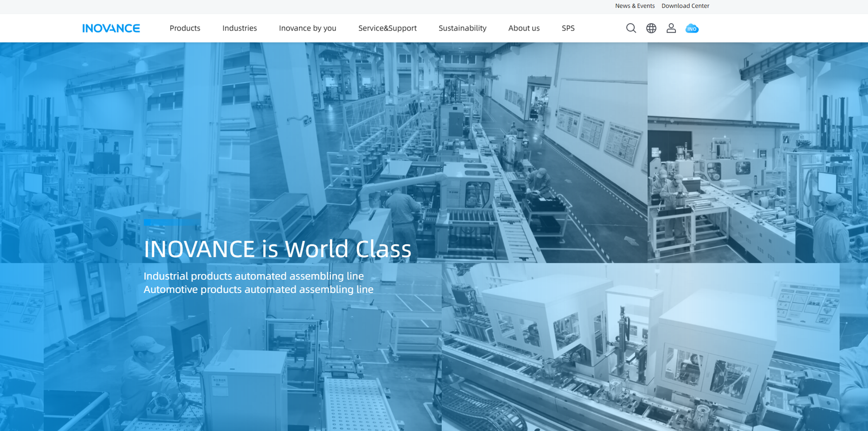Open the search icon
The width and height of the screenshot is (868, 431).
tap(631, 28)
